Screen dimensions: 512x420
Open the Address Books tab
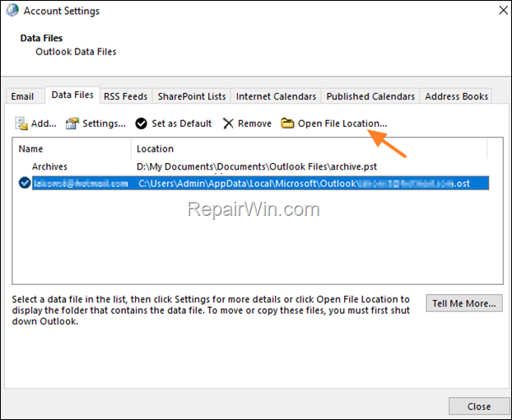457,96
